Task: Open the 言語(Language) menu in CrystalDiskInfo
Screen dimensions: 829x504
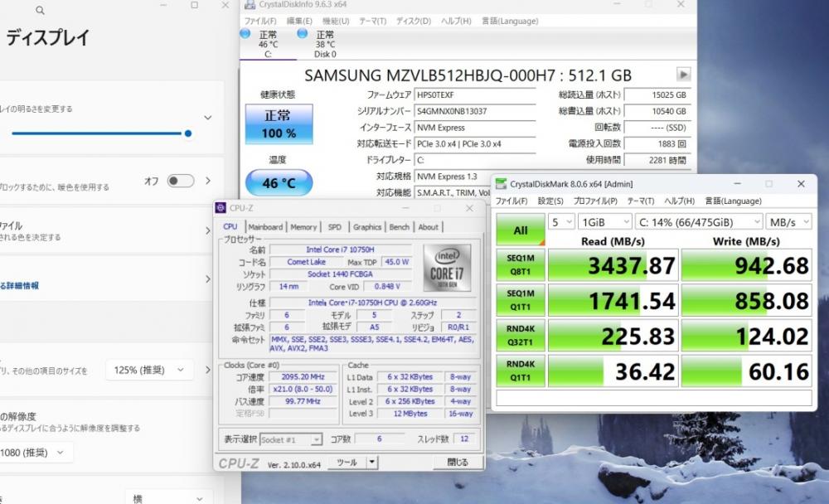Action: 510,22
